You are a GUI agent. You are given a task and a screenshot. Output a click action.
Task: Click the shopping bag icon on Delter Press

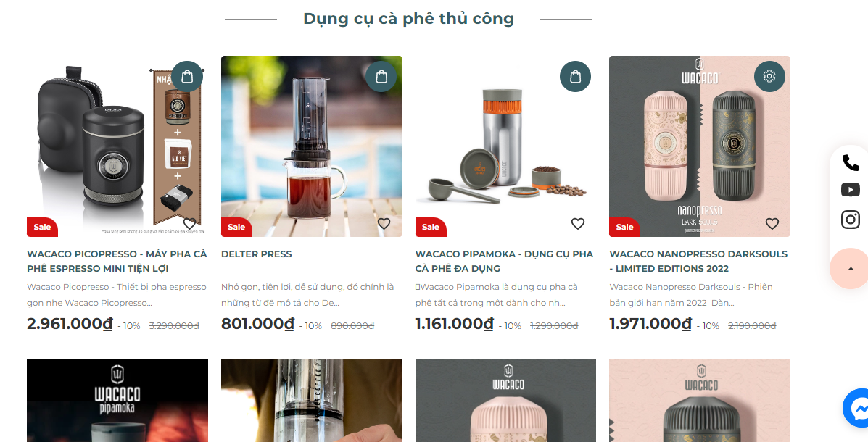pyautogui.click(x=381, y=76)
